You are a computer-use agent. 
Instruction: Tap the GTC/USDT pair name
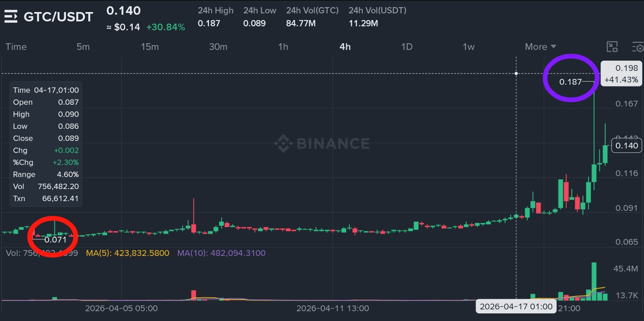(x=58, y=17)
